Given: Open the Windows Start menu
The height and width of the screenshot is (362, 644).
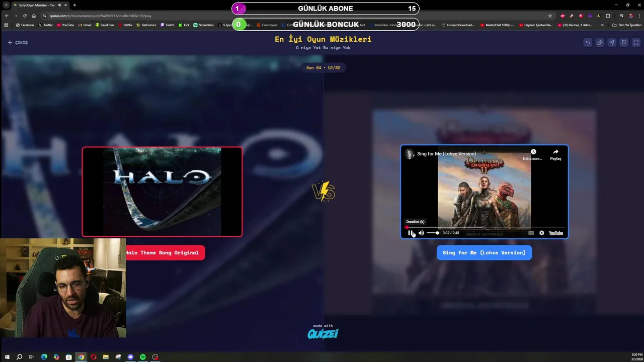Looking at the screenshot, I should click(7, 357).
